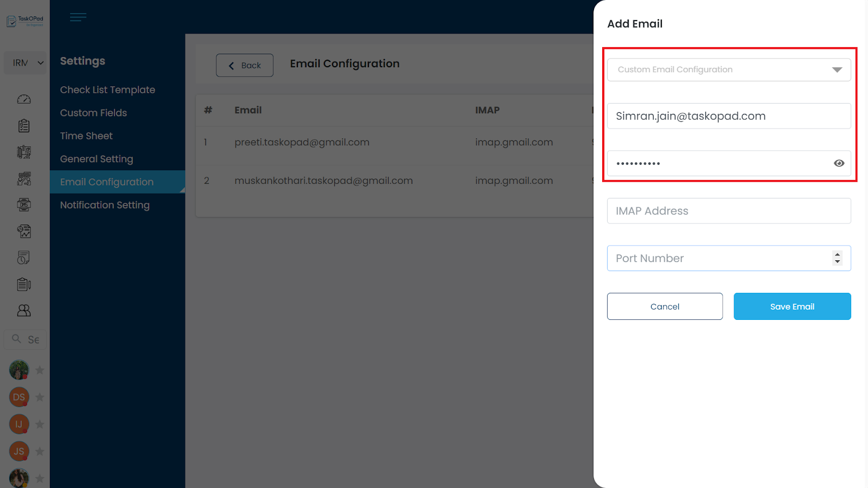The image size is (868, 488).
Task: Click muskankothari.taskopad@gmail.com in the table
Action: (324, 181)
